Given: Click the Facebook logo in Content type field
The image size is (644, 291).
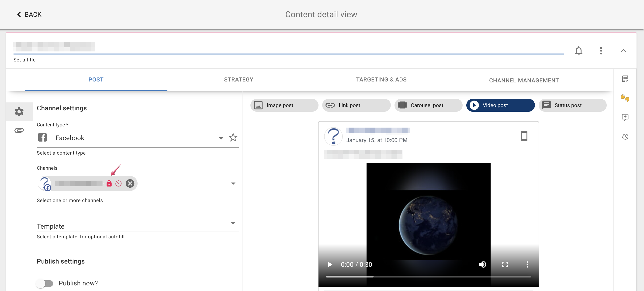Looking at the screenshot, I should click(42, 138).
